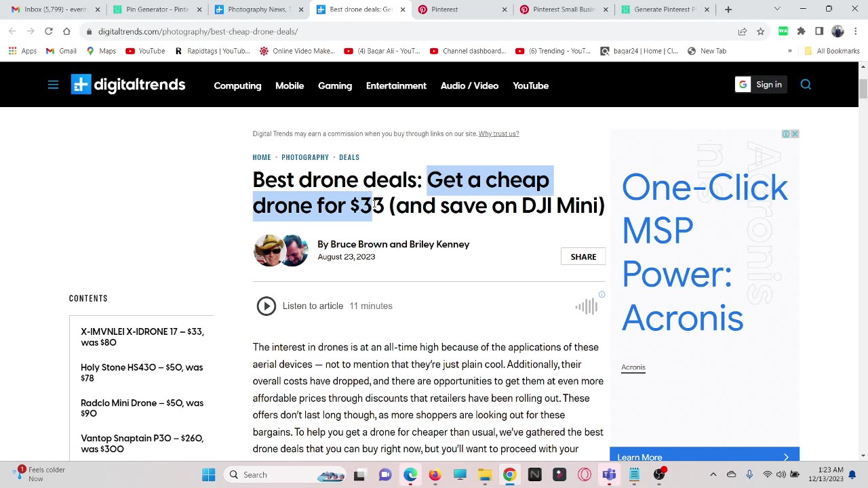Switch to the Pin Generator tab

pos(157,9)
